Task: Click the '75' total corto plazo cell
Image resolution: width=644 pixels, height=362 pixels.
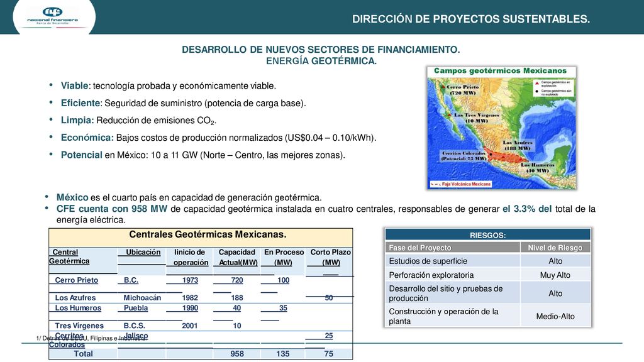Action: 328,353
